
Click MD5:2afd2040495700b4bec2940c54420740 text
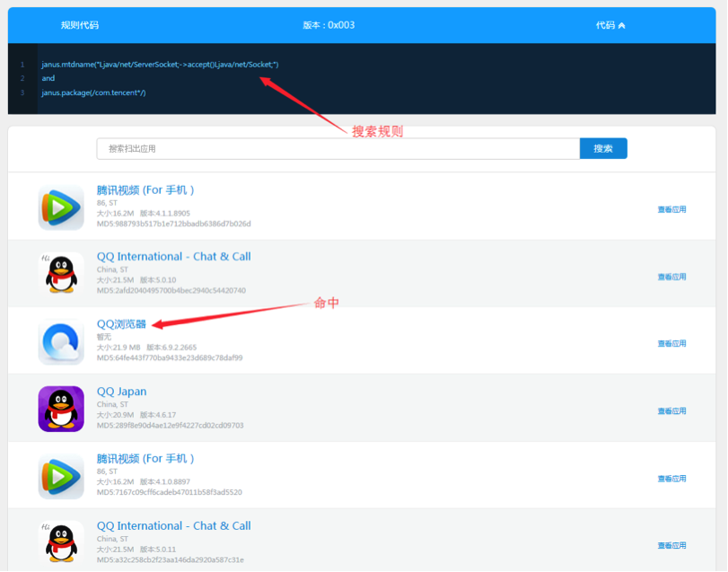[x=171, y=291]
